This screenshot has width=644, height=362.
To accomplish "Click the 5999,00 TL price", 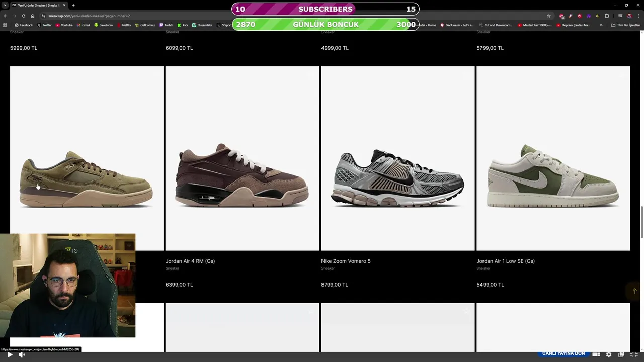I will pos(24,48).
